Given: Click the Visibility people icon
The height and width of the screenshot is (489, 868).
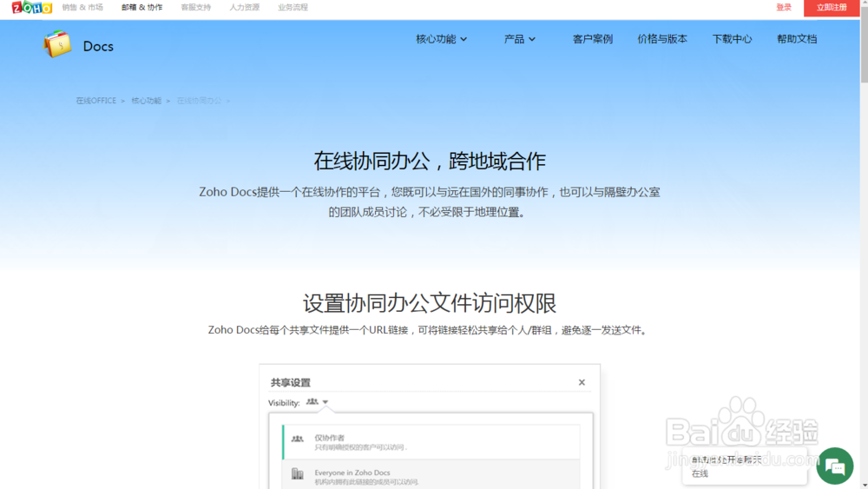Looking at the screenshot, I should [312, 401].
